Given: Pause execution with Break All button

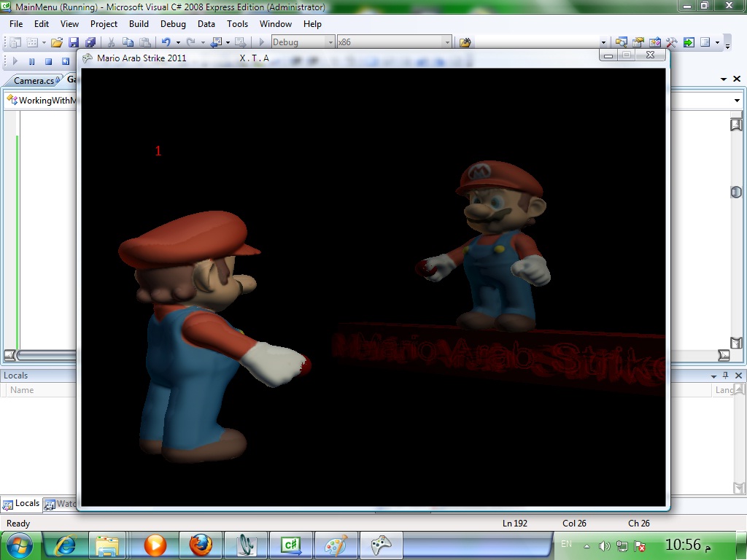Looking at the screenshot, I should 31,61.
